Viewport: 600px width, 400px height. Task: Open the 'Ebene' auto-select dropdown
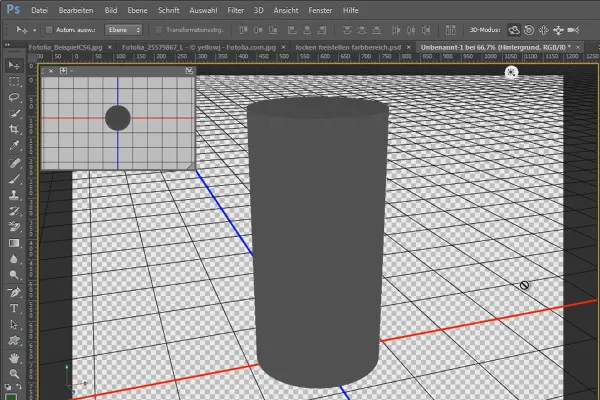click(x=124, y=30)
